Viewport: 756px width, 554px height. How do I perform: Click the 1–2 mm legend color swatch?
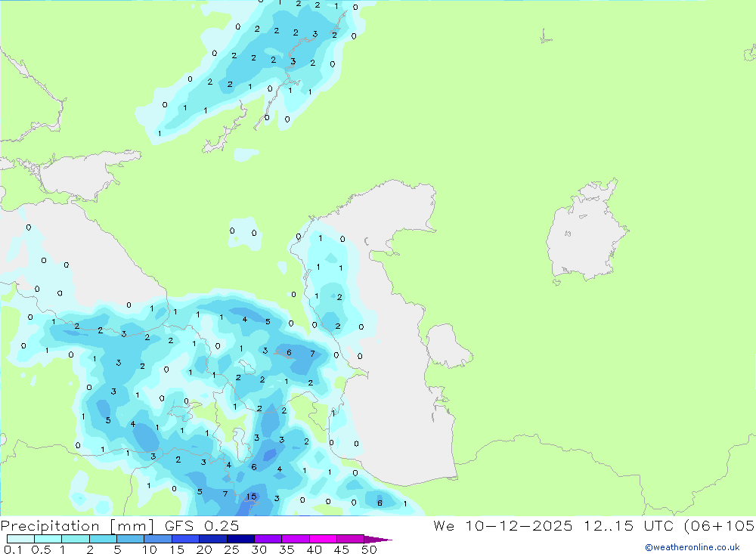[76, 539]
